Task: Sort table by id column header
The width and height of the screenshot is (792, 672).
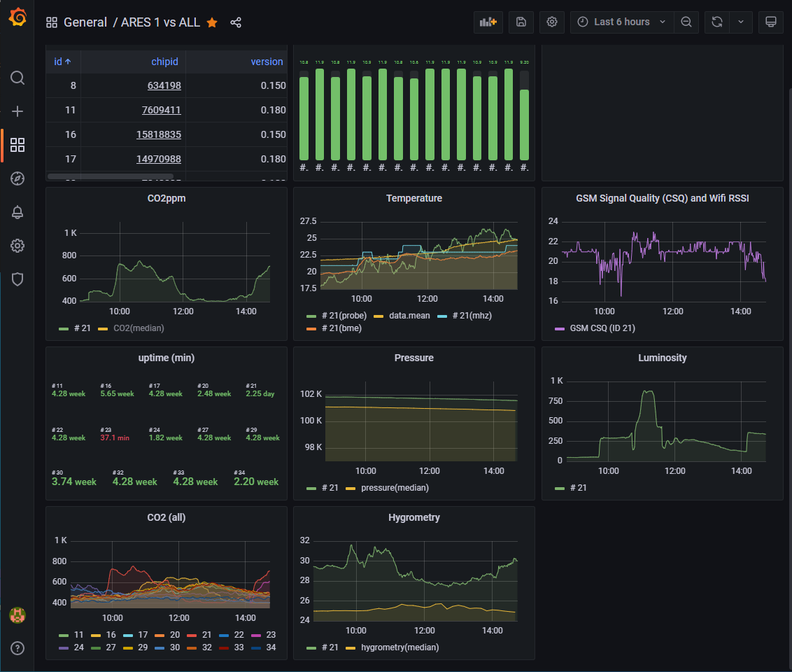Action: (x=63, y=62)
